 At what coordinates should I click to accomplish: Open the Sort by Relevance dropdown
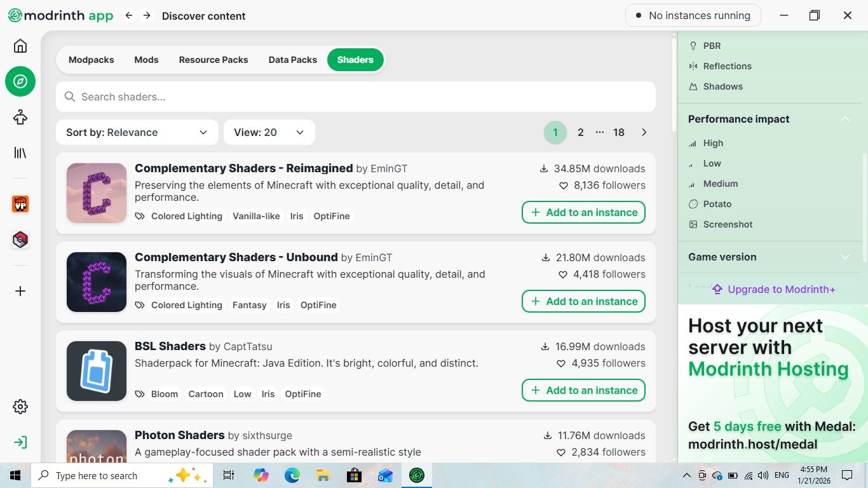(137, 132)
